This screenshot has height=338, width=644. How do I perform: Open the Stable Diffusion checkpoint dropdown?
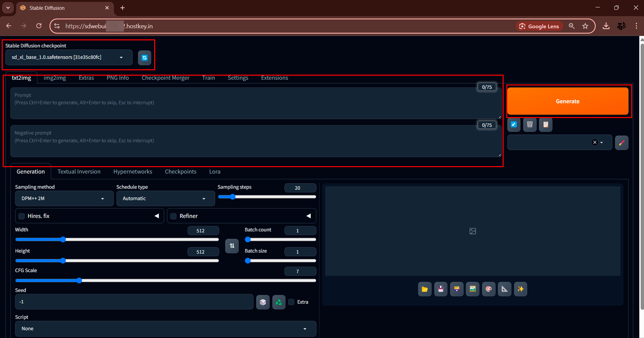(x=69, y=58)
